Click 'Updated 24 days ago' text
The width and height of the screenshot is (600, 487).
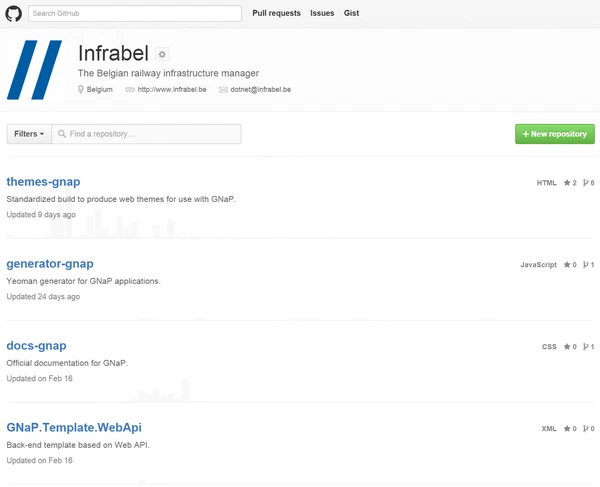tap(43, 296)
